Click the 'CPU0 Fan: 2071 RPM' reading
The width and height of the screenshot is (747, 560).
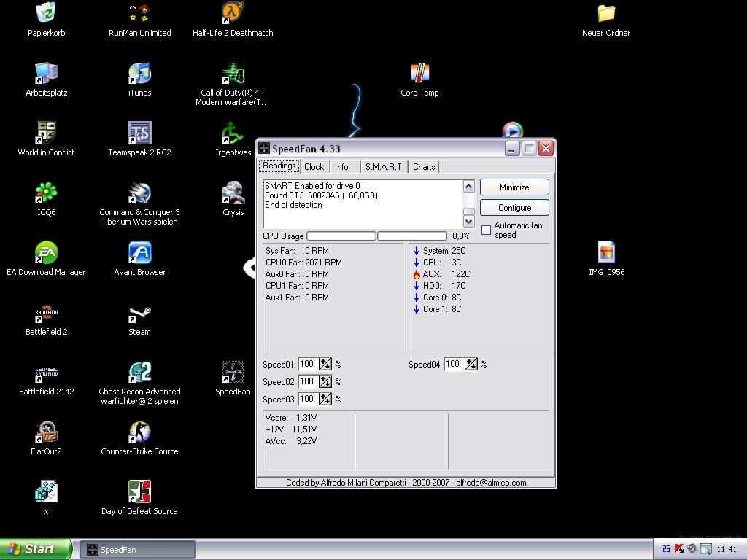pyautogui.click(x=303, y=262)
